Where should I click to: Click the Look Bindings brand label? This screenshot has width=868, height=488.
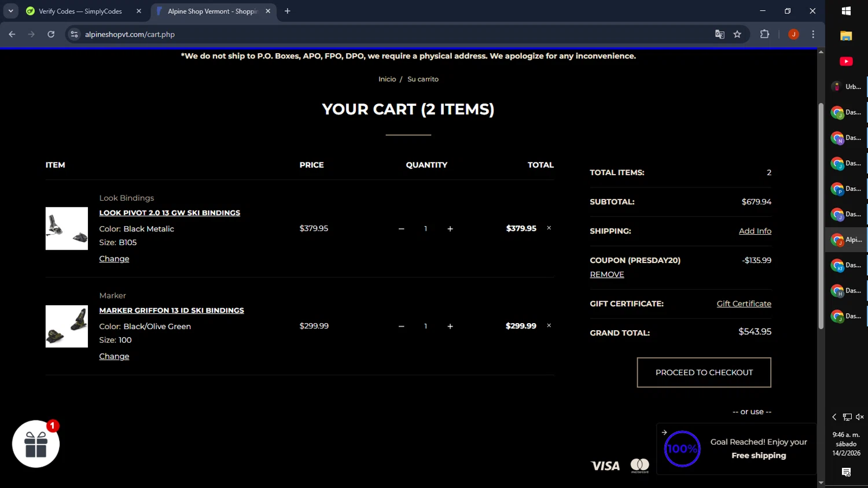[126, 198]
